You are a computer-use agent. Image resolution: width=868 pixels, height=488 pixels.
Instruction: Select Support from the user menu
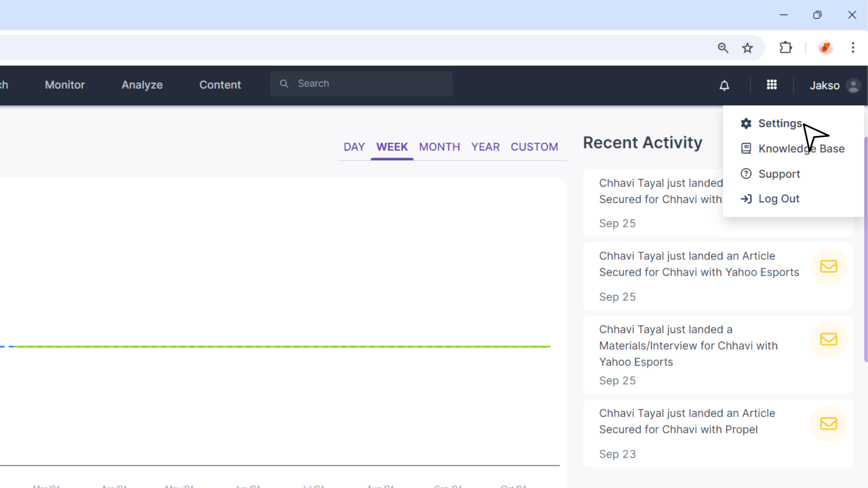pyautogui.click(x=779, y=174)
